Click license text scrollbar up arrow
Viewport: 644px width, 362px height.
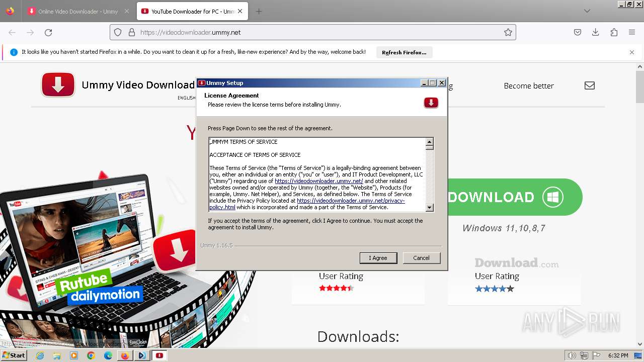coord(430,142)
